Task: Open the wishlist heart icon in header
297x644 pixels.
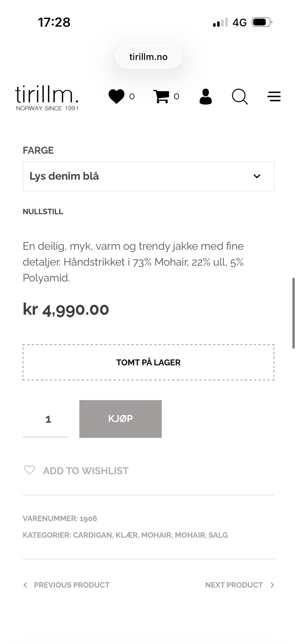Action: 116,96
